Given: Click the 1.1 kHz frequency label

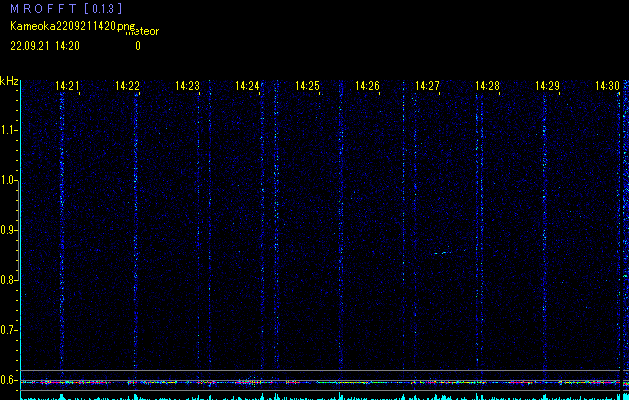Looking at the screenshot, I should (9, 130).
